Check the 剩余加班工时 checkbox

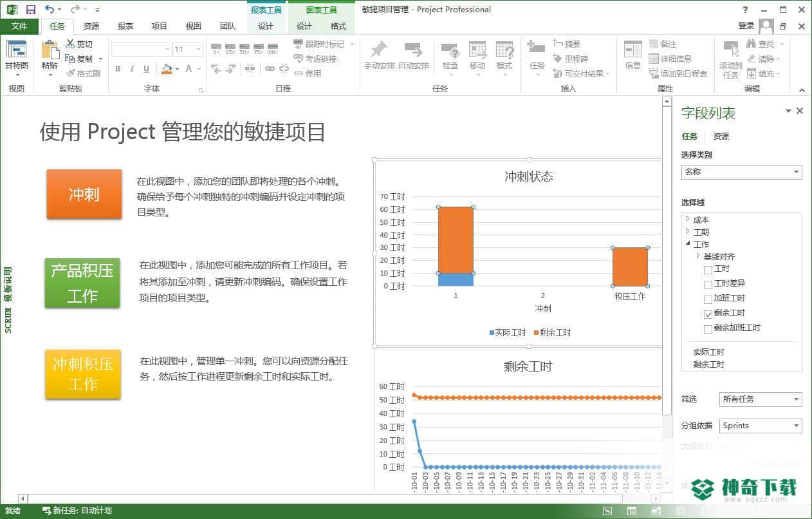tap(708, 328)
